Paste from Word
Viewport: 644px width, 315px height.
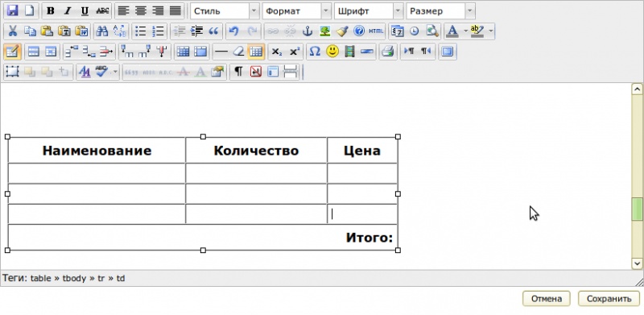pyautogui.click(x=82, y=31)
